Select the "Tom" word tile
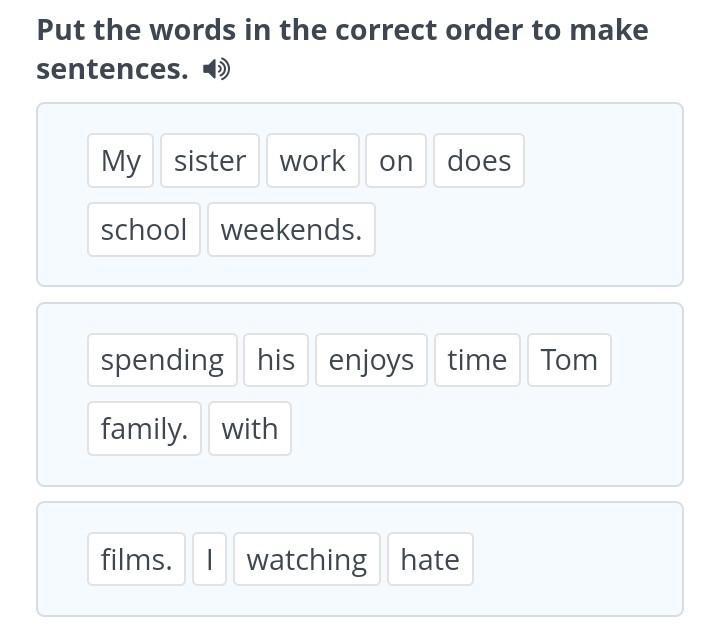This screenshot has height=636, width=720. tap(569, 360)
